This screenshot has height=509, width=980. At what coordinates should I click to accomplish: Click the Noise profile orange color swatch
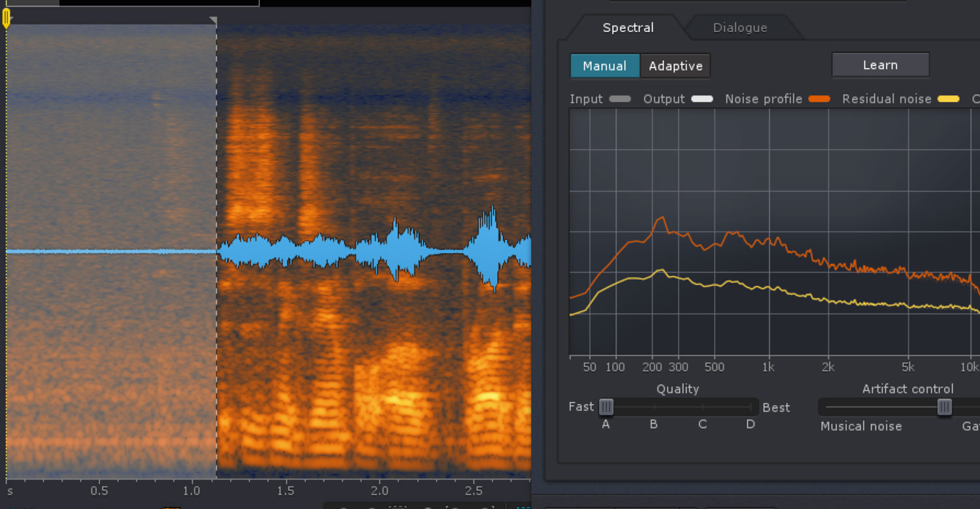coord(819,99)
